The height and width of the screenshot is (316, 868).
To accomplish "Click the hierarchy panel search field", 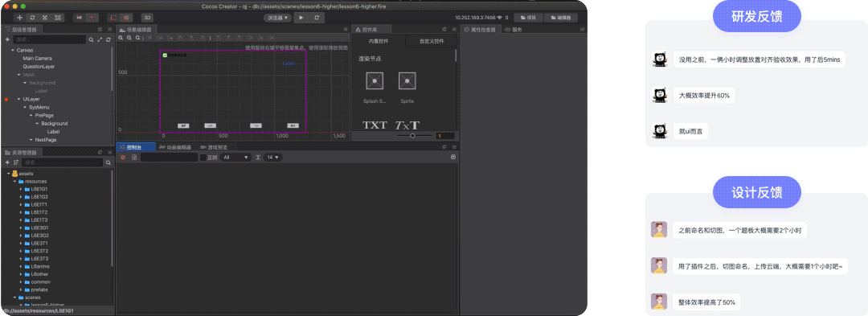I will click(x=49, y=40).
